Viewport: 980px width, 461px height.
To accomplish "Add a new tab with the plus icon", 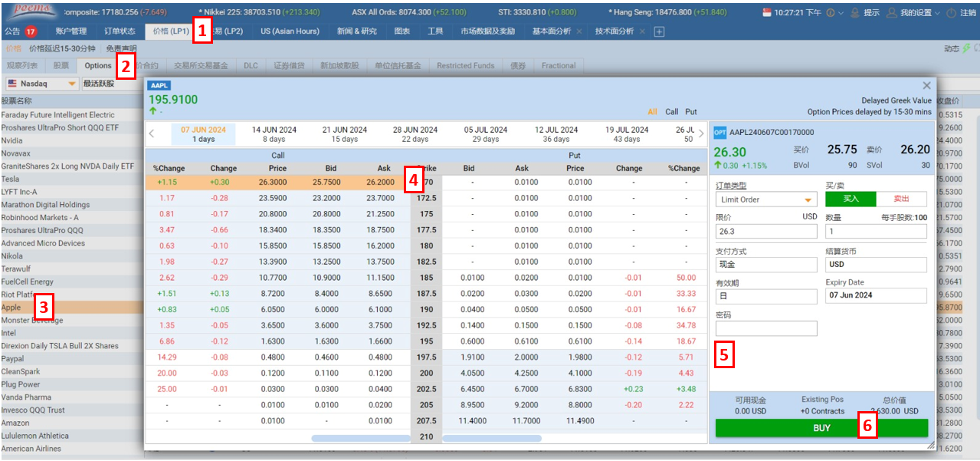I will [x=659, y=31].
